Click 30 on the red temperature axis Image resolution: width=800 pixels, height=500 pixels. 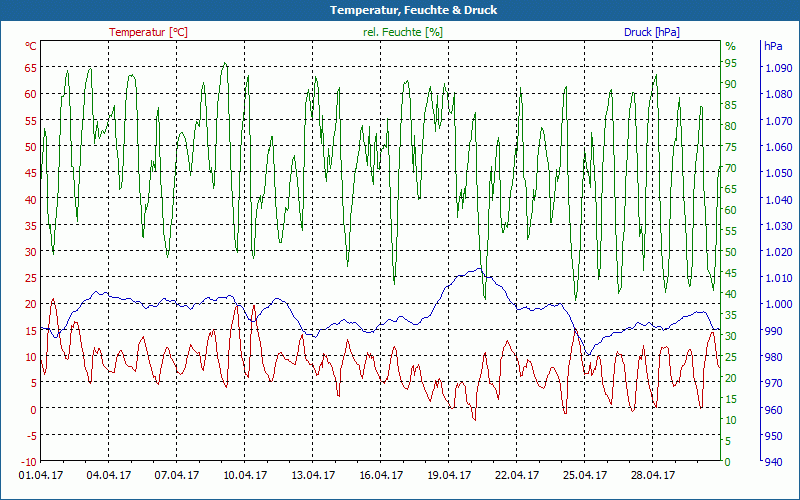pyautogui.click(x=31, y=252)
